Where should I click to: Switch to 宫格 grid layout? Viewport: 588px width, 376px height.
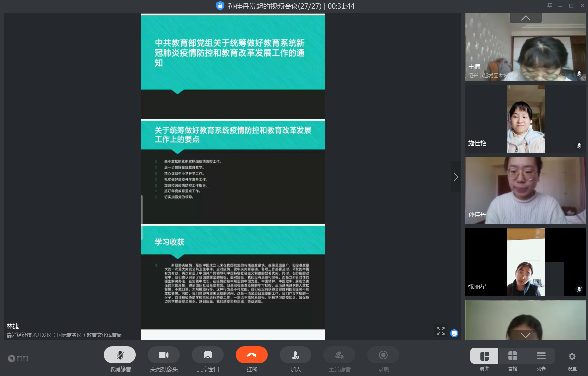tap(513, 356)
